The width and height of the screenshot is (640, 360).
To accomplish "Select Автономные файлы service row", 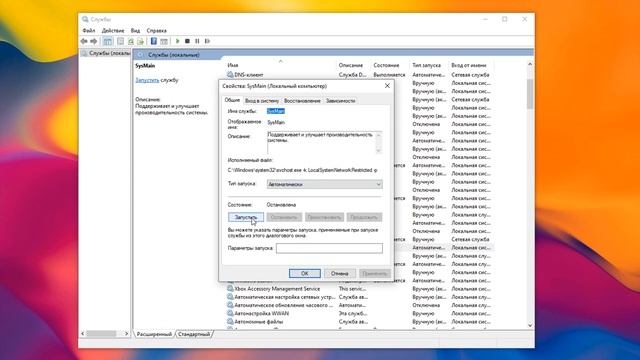I will pos(359,322).
